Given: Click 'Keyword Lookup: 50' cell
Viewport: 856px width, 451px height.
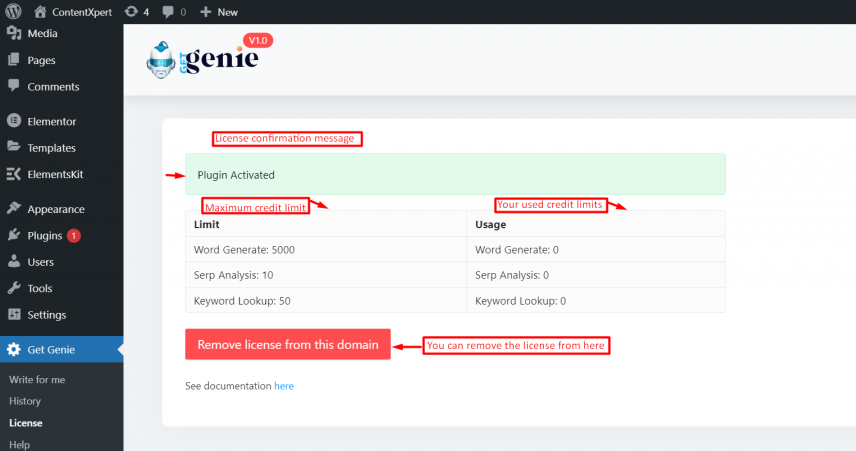Looking at the screenshot, I should click(326, 300).
